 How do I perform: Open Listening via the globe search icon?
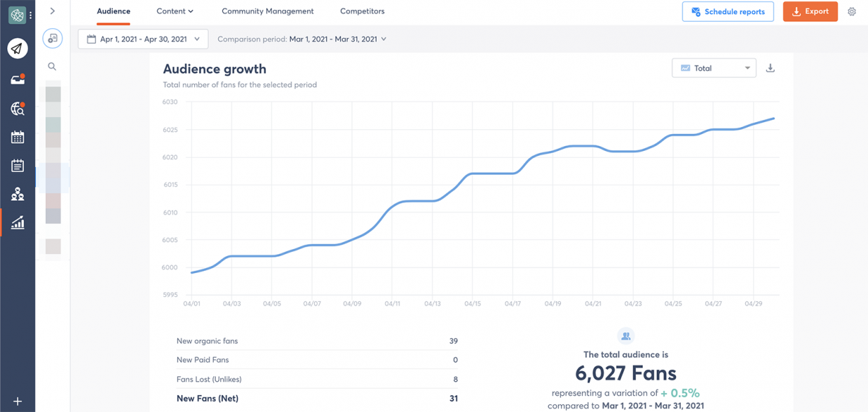coord(18,108)
